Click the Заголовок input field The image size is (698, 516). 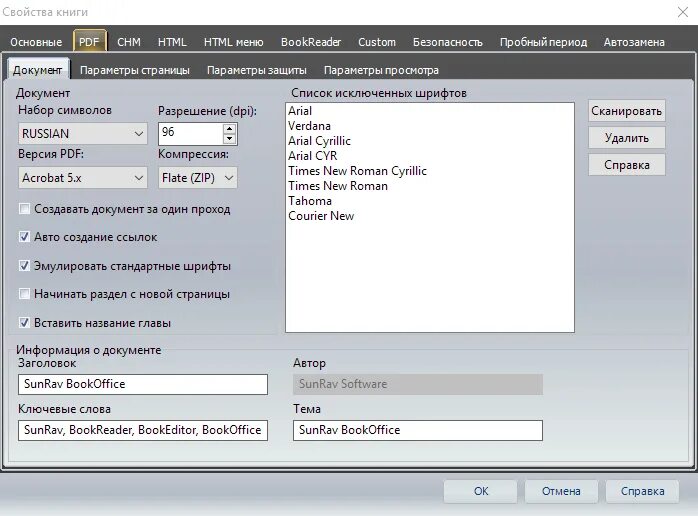(143, 384)
